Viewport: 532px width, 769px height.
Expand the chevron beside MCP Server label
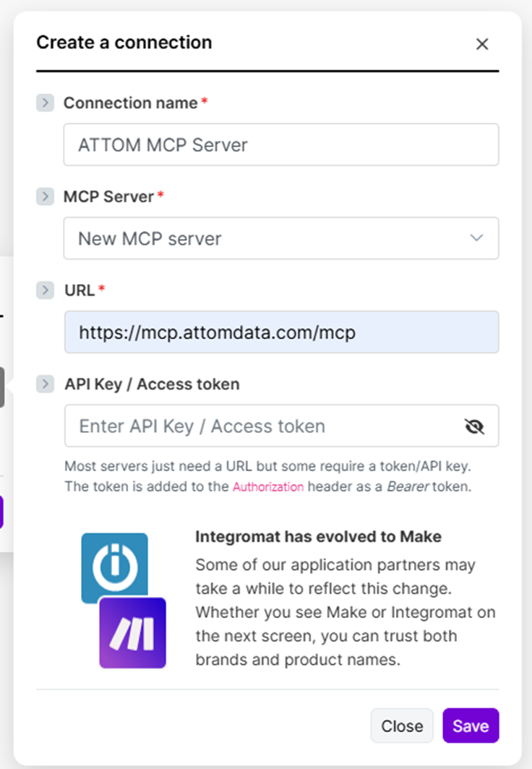tap(45, 197)
